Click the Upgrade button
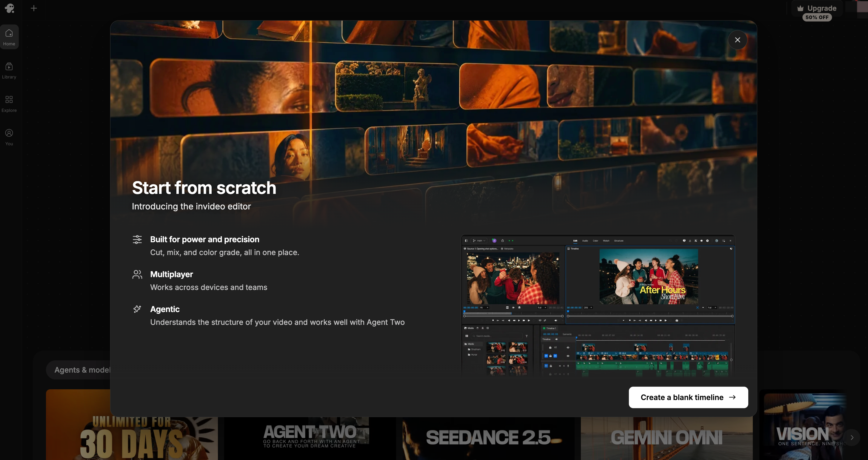Image resolution: width=868 pixels, height=460 pixels. [x=817, y=8]
